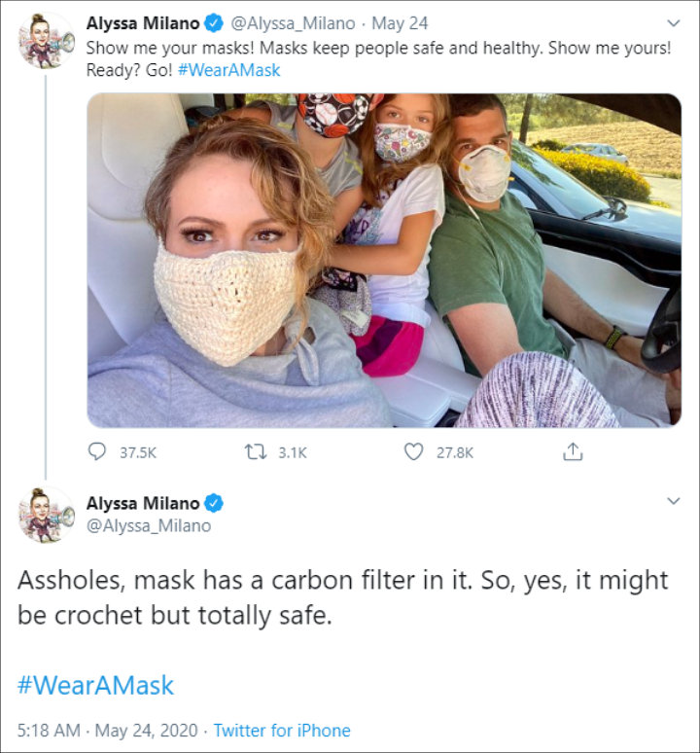This screenshot has height=753, width=700.
Task: Click Alyssa Milano name in top tweet
Action: [x=143, y=22]
